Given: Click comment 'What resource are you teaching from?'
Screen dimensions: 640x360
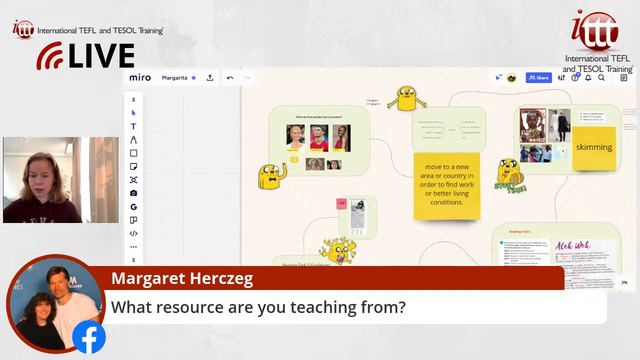Looking at the screenshot, I should tap(258, 307).
